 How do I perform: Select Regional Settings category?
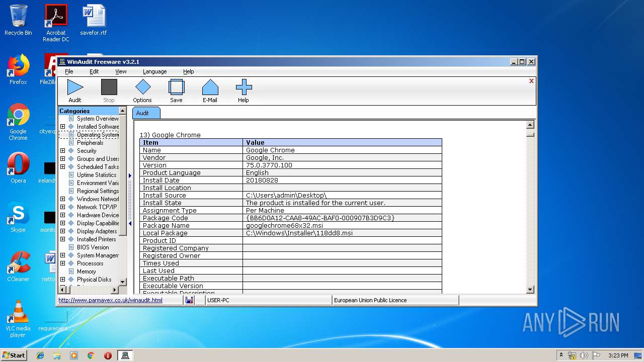pyautogui.click(x=98, y=191)
